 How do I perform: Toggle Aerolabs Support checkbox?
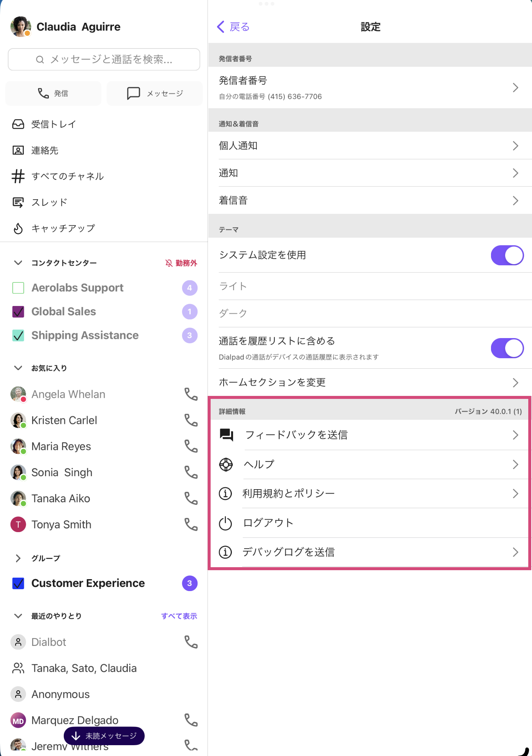[18, 288]
